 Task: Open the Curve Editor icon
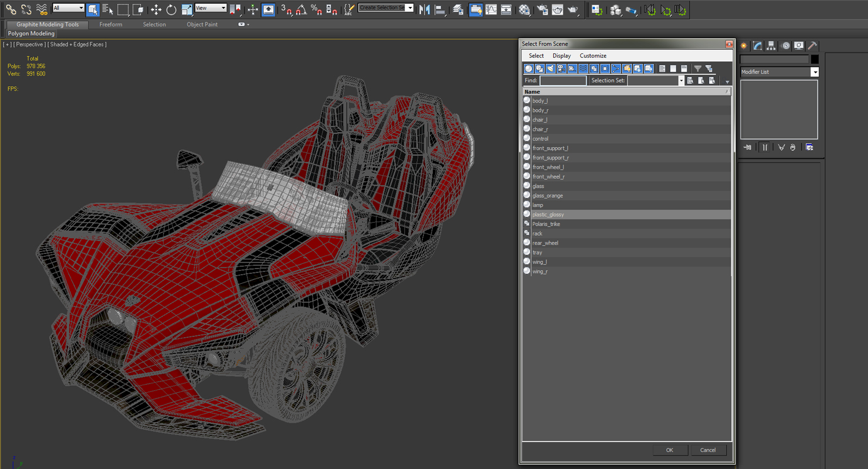pos(491,9)
